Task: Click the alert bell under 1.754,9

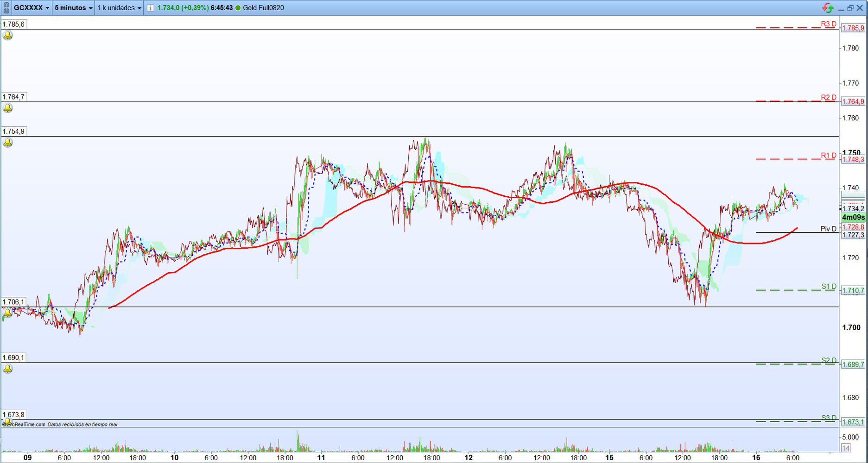Action: tap(7, 142)
